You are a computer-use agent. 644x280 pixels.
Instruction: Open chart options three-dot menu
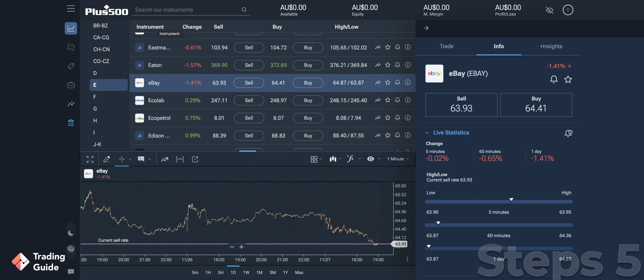pos(407,259)
